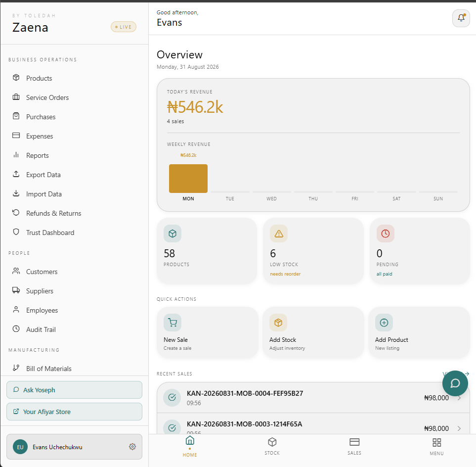Click the Ask Yoseph button

pos(74,390)
